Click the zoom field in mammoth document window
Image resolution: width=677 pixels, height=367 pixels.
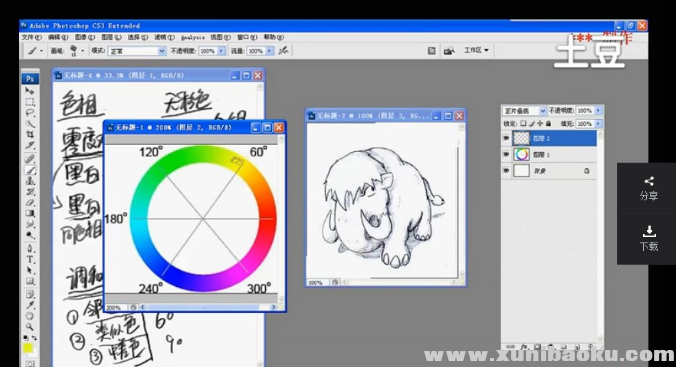317,282
